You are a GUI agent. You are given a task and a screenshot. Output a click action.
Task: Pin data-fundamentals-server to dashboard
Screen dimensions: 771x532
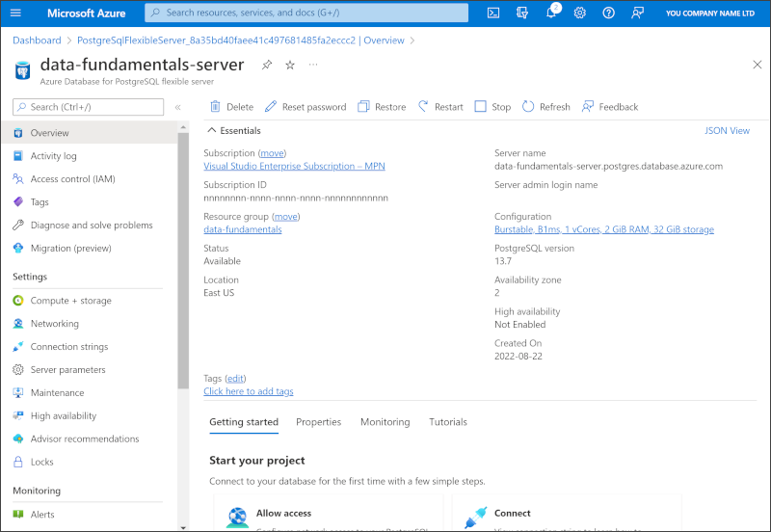tap(267, 65)
